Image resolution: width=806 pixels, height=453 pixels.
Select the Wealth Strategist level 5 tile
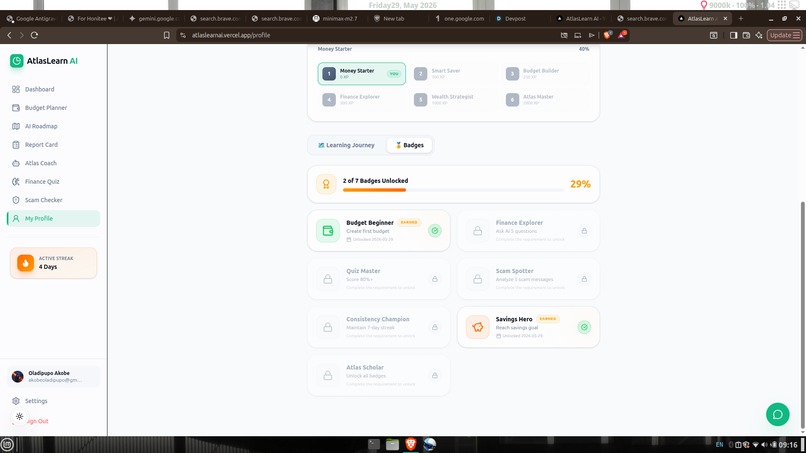click(453, 99)
